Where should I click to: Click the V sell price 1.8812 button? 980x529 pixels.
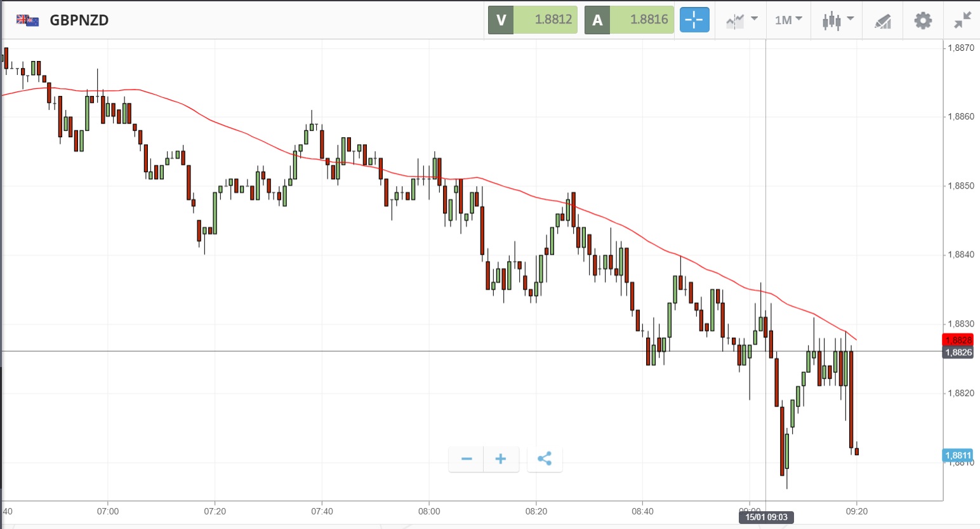[533, 20]
